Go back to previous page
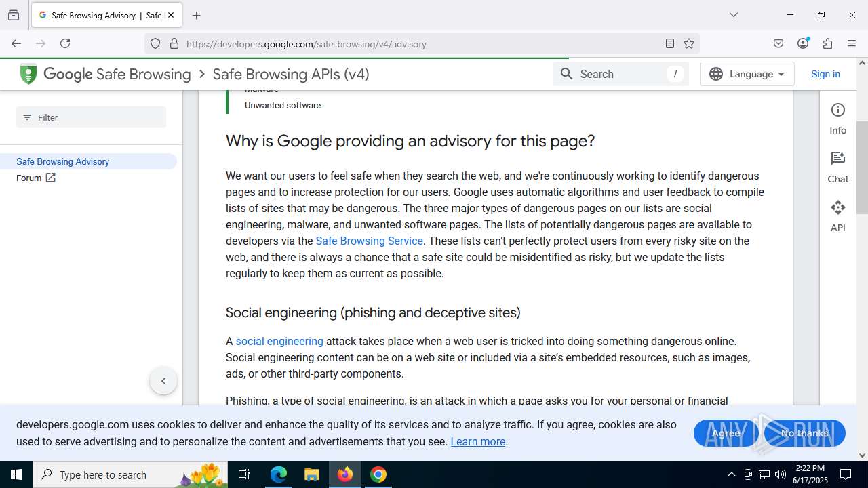Image resolution: width=868 pixels, height=488 pixels. 16,43
